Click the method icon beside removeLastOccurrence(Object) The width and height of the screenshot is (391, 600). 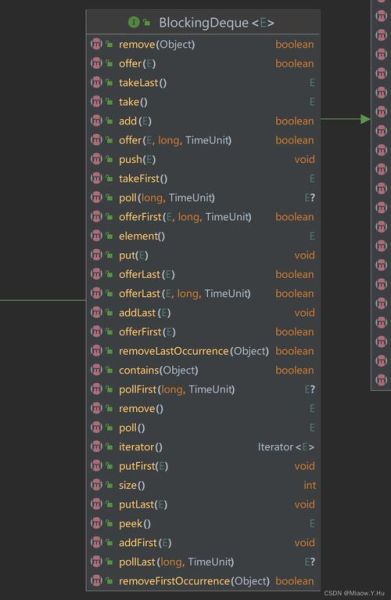click(x=96, y=351)
